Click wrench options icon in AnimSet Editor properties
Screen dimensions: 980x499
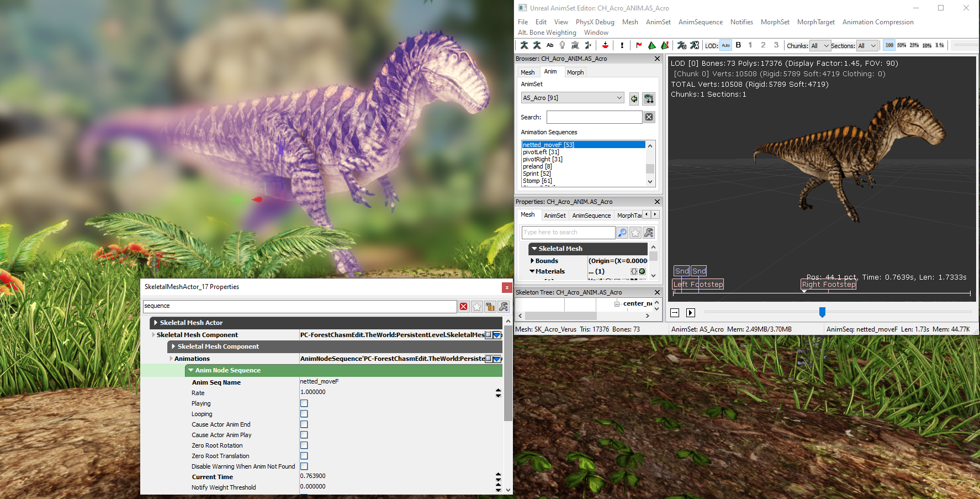[649, 233]
